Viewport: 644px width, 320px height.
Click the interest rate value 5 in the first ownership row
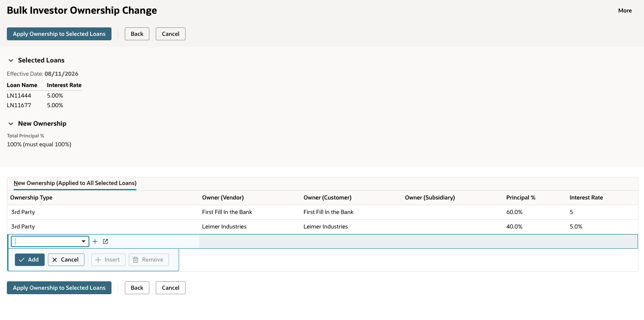571,212
